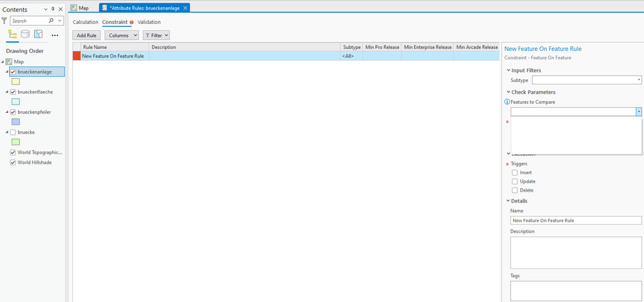Click the Features to Compare info icon

pyautogui.click(x=507, y=102)
